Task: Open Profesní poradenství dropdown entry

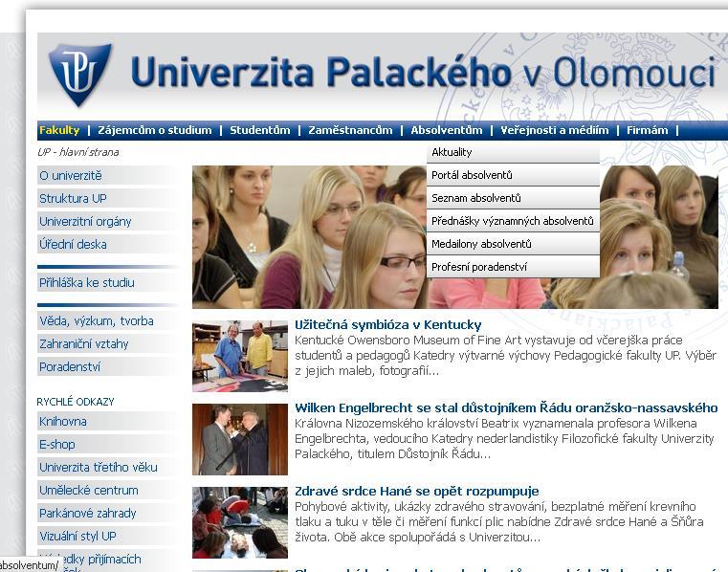Action: point(513,267)
